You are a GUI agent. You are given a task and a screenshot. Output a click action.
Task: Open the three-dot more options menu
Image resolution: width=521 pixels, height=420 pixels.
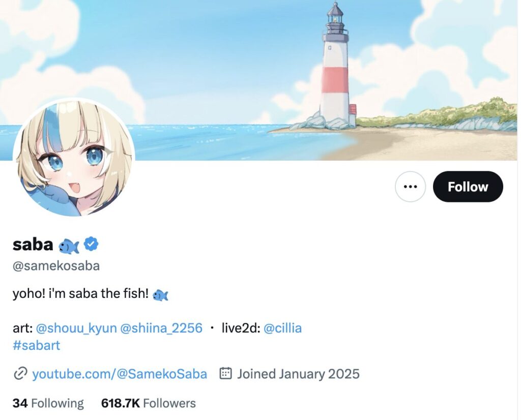(411, 187)
